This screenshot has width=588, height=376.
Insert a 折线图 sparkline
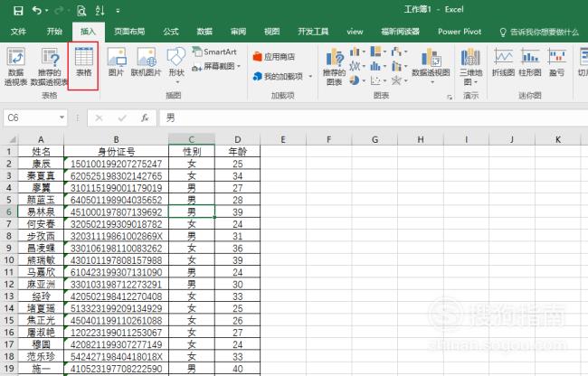point(503,62)
